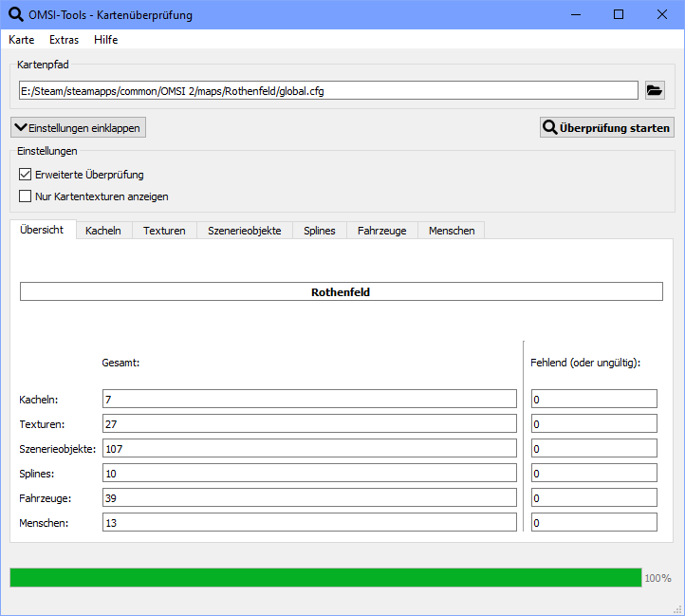
Task: Open the Extras menu
Action: [64, 40]
